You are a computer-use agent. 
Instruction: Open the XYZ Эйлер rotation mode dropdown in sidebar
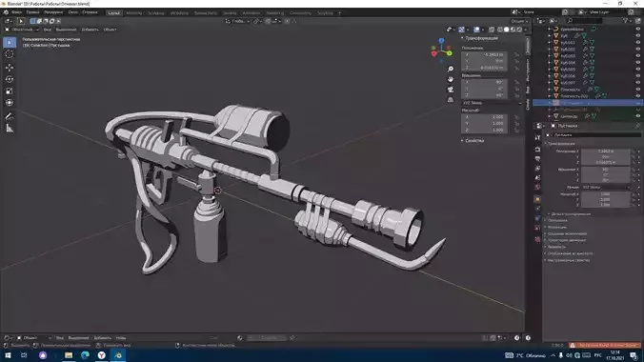[x=492, y=103]
